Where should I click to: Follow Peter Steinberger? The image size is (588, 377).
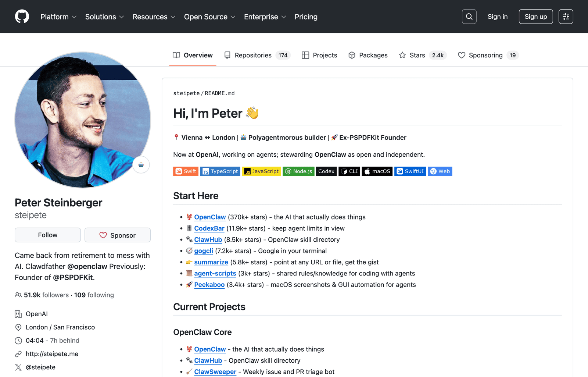coord(48,235)
